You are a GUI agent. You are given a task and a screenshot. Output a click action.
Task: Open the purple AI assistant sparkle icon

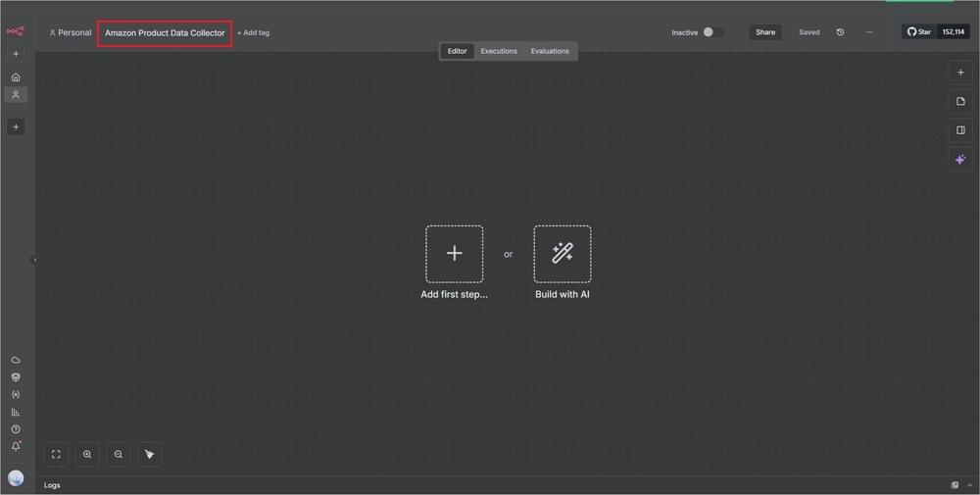960,159
